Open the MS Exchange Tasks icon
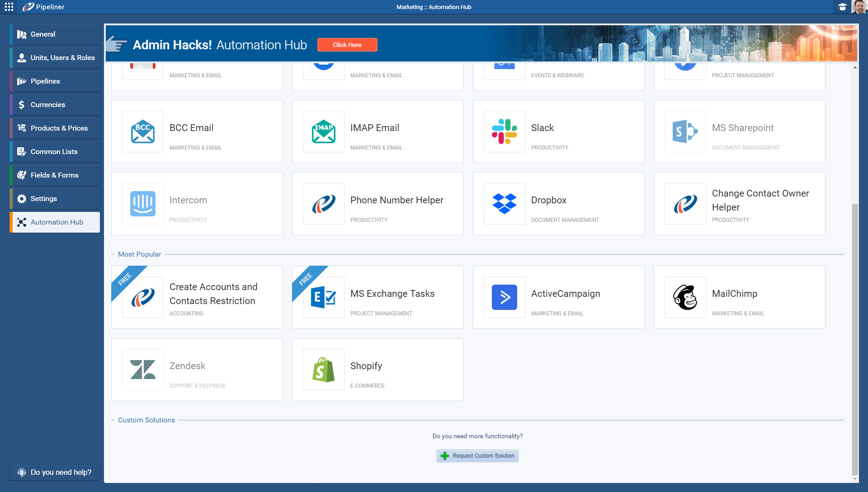 (x=323, y=297)
